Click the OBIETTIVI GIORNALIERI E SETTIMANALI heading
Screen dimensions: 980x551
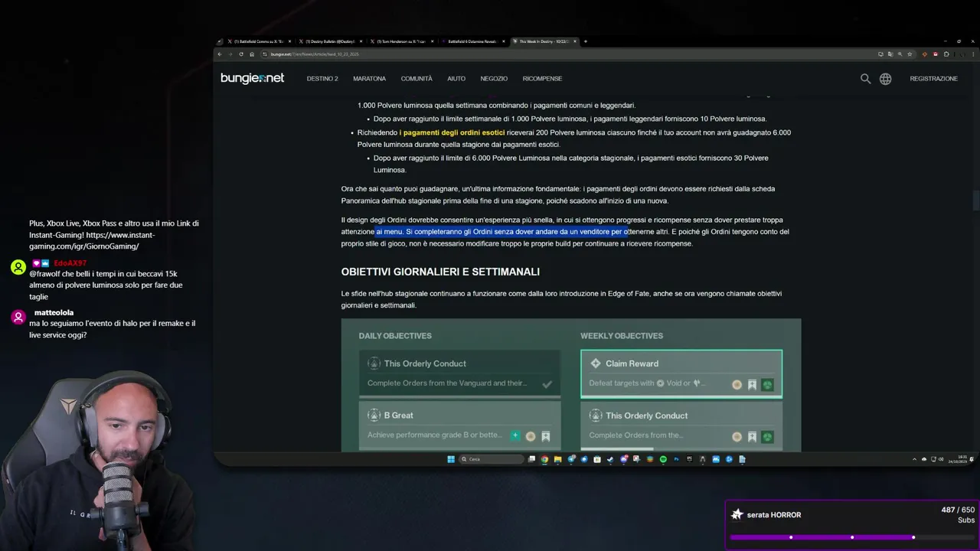(440, 272)
